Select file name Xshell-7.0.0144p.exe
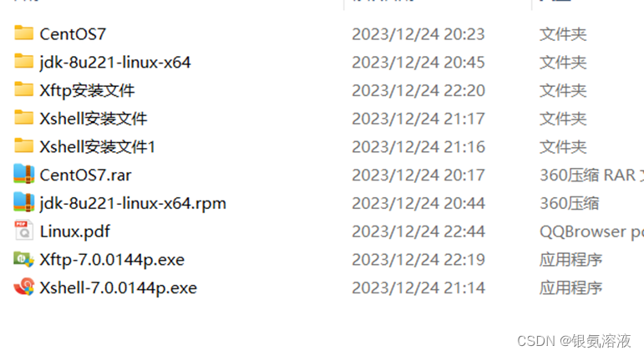 (x=119, y=287)
